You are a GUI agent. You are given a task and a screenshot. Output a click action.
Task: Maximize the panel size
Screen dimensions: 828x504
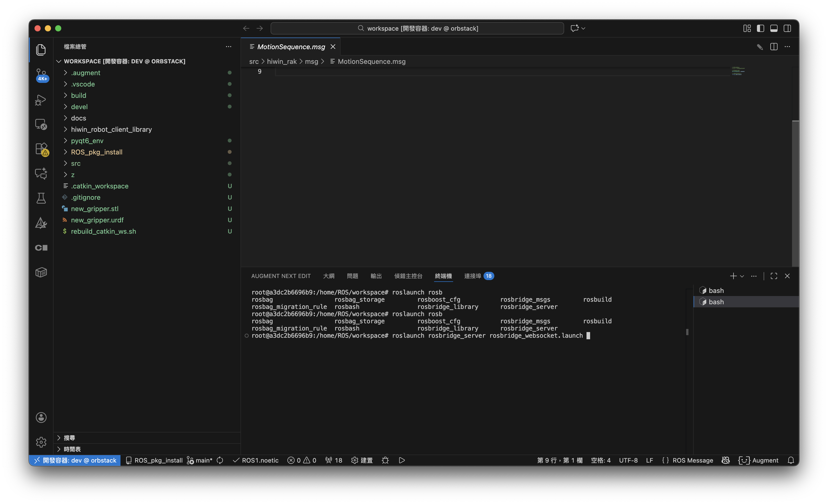774,276
